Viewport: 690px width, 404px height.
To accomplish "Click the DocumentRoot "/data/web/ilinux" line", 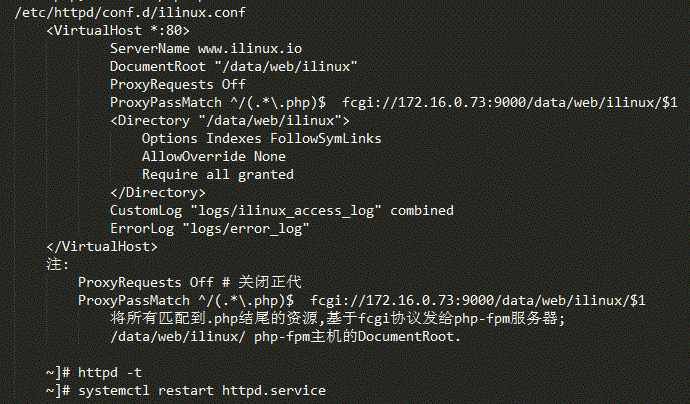I will tap(234, 66).
